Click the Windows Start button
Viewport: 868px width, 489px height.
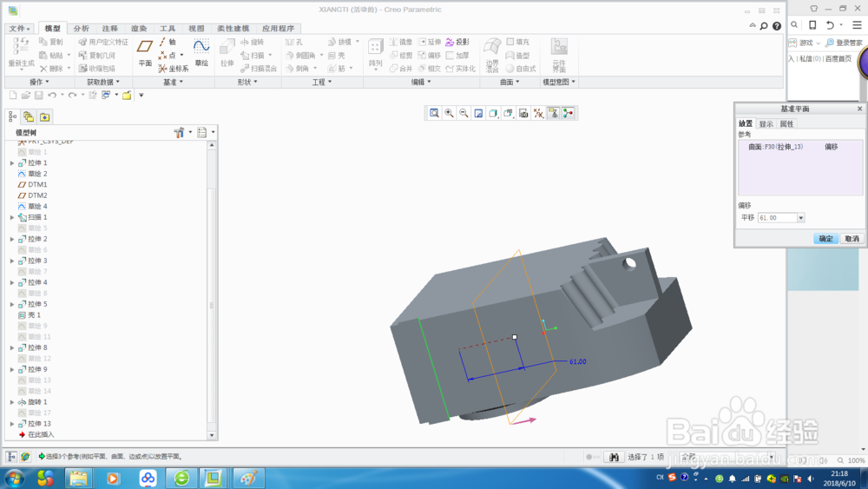coord(15,478)
